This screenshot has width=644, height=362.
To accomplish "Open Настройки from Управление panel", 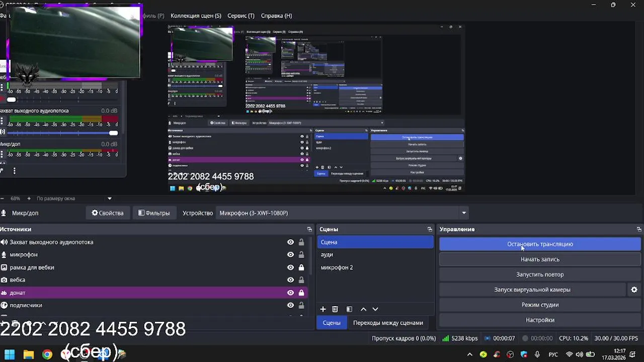I will point(540,320).
